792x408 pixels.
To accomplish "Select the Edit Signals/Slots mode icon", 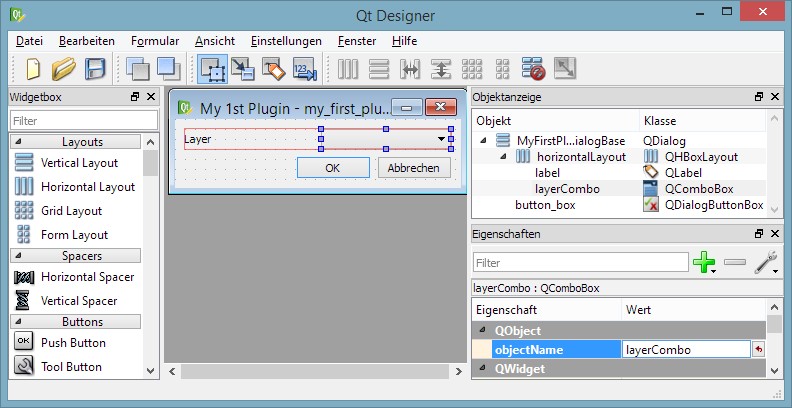I will pos(243,69).
